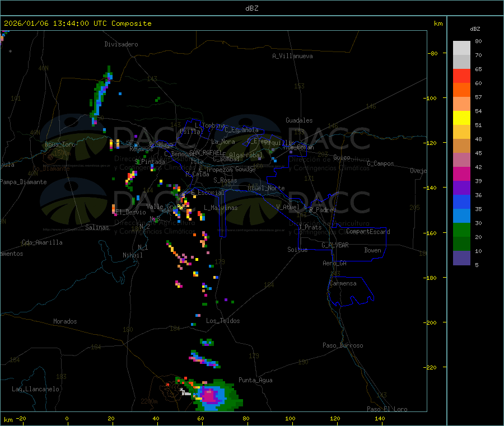This screenshot has width=504, height=426.
Task: Click the Bowen location label
Action: 372,250
